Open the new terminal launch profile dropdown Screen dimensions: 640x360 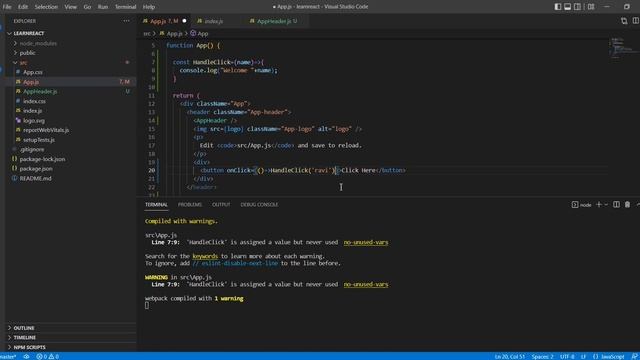606,204
